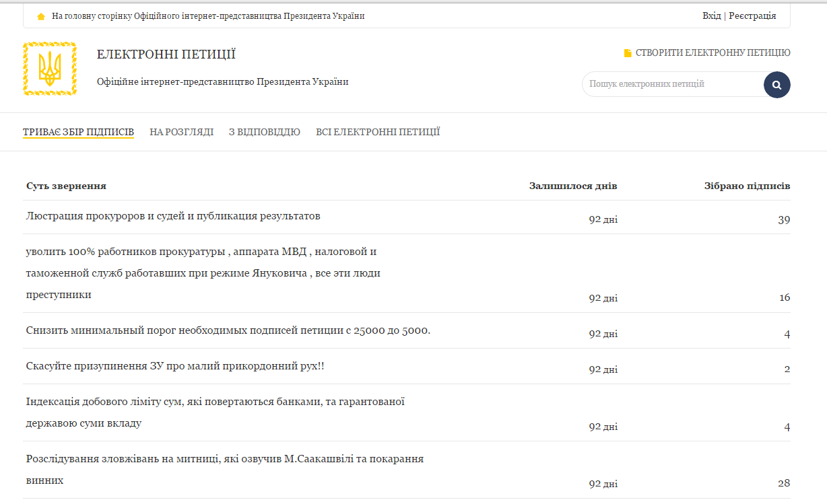Select the search magnifier icon

[x=776, y=84]
